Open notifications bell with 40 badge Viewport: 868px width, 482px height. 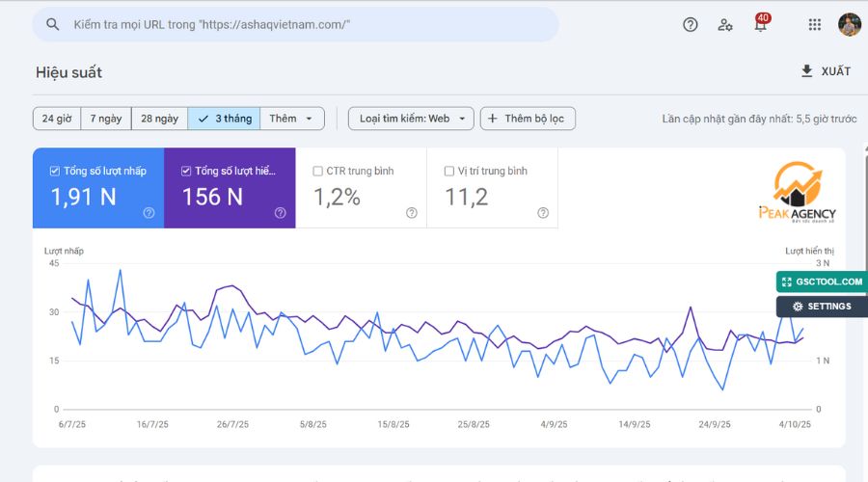[760, 25]
